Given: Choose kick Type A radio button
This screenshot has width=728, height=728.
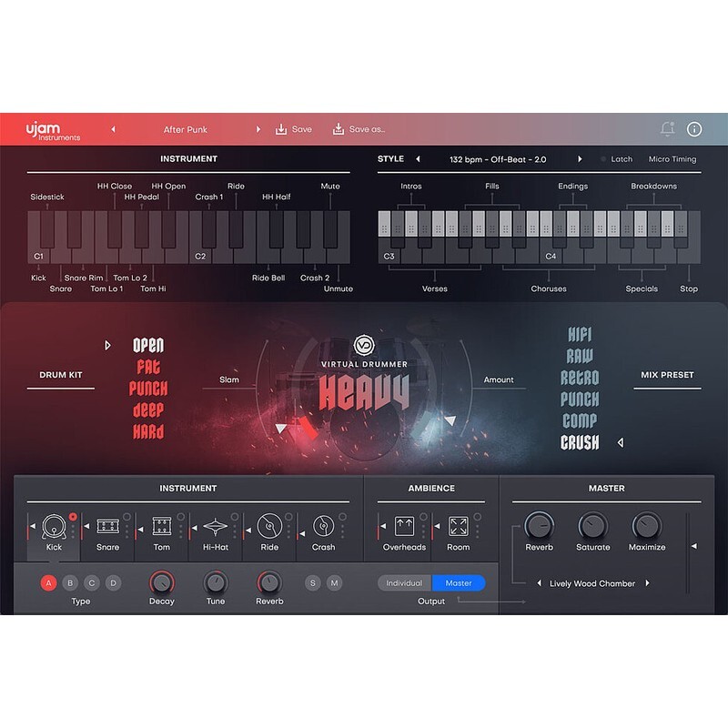Looking at the screenshot, I should click(x=48, y=582).
